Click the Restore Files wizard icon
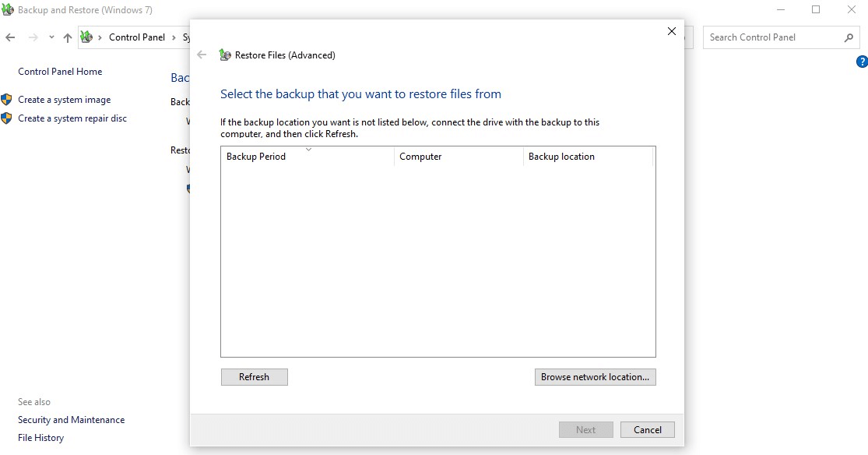 [x=225, y=55]
